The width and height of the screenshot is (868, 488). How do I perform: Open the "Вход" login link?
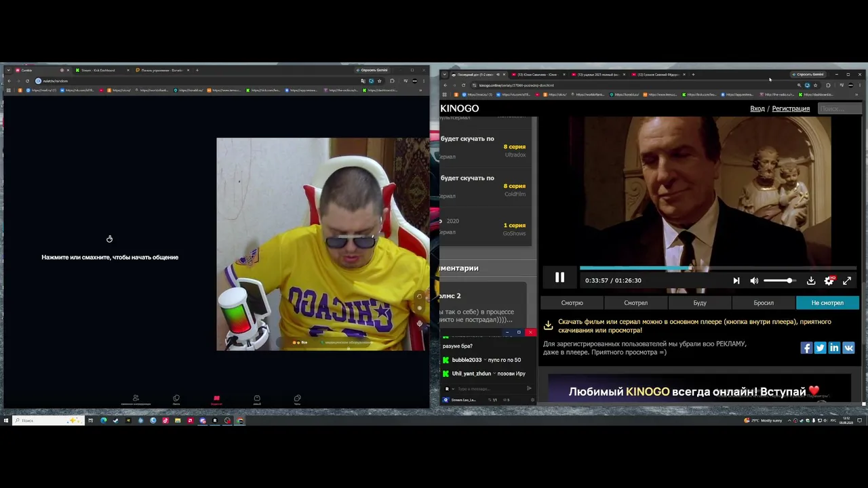tap(757, 108)
